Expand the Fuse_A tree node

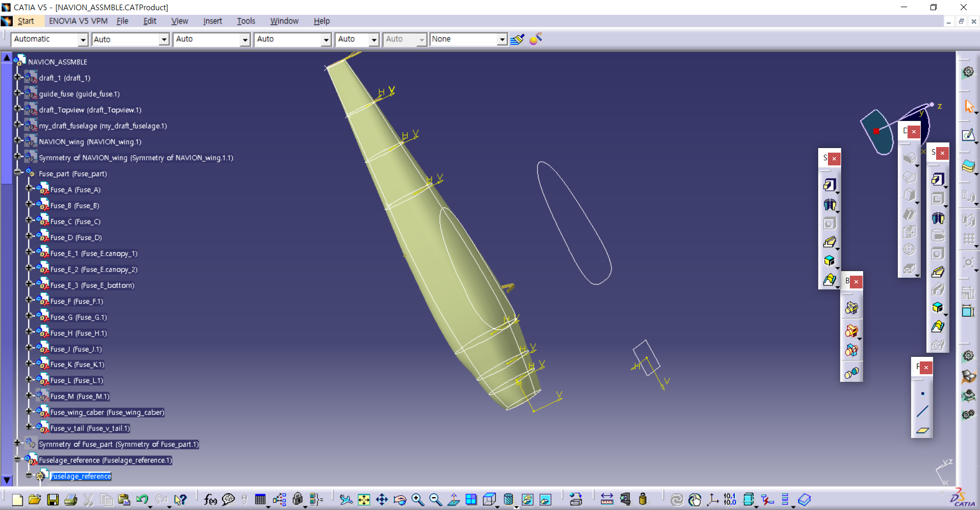(29, 188)
